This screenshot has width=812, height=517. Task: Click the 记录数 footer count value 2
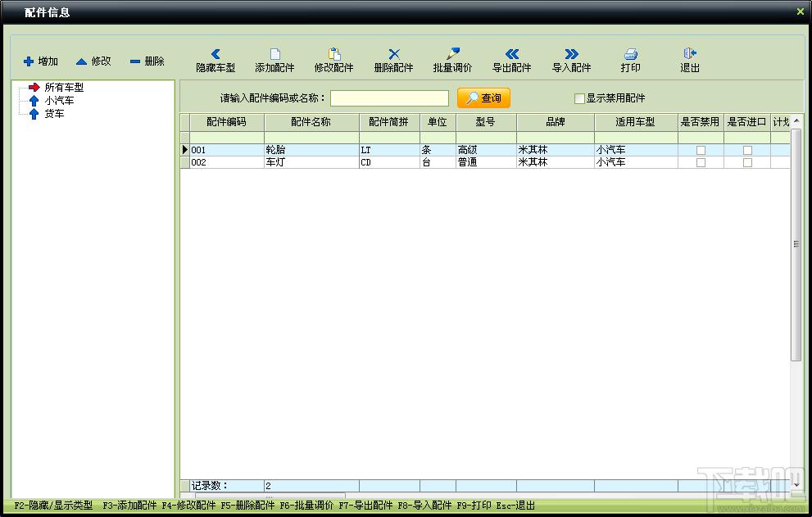pos(311,486)
